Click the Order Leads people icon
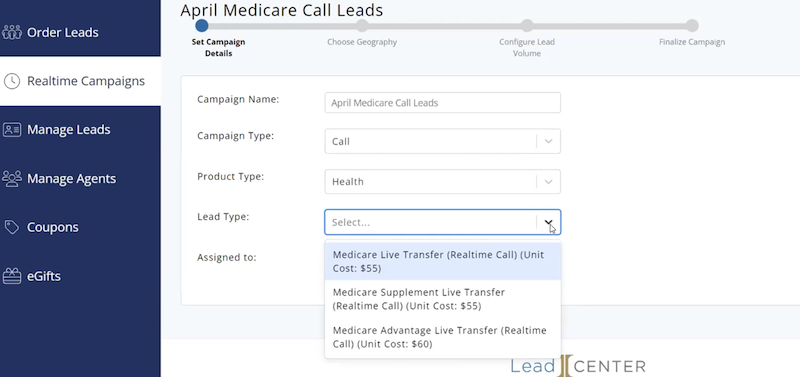This screenshot has height=377, width=800. pos(12,32)
